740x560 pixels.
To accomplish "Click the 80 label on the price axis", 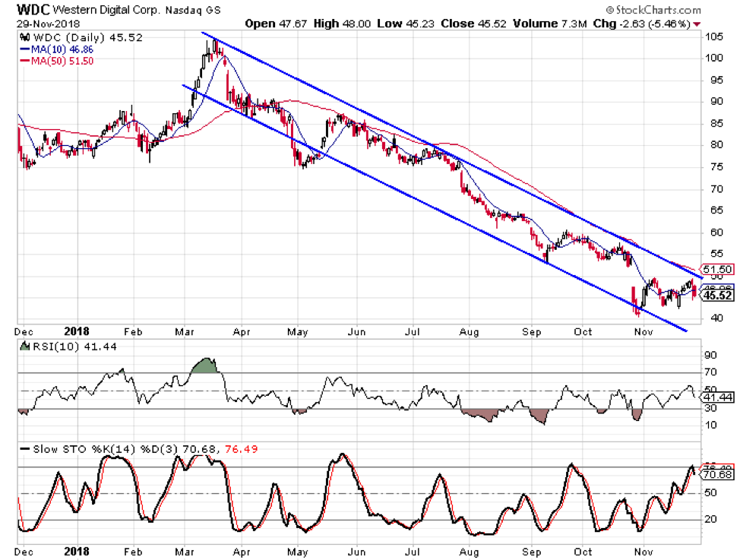I will tap(717, 145).
